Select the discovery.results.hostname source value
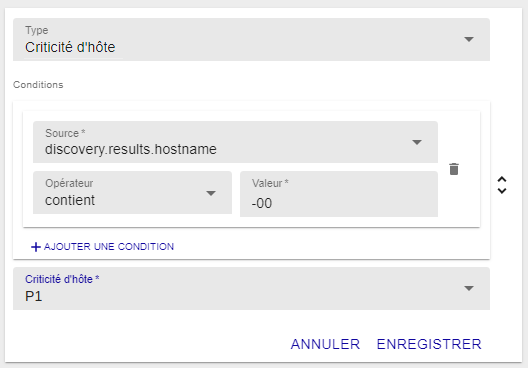The image size is (528, 368). (131, 149)
